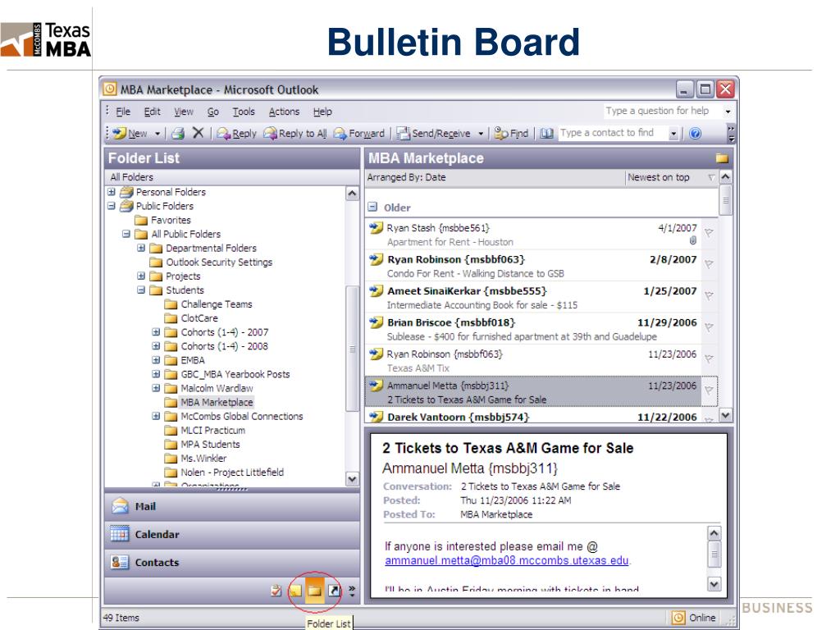The width and height of the screenshot is (840, 630).
Task: Open the Go menu
Action: click(x=212, y=112)
